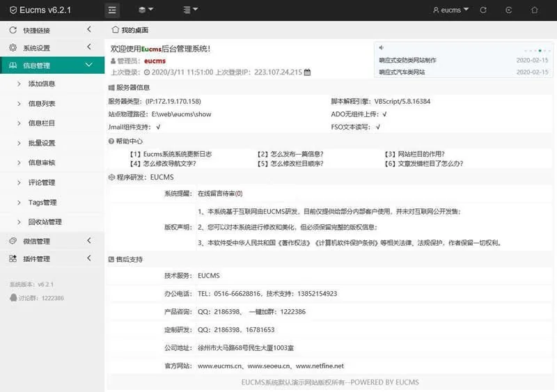Viewport: 557px width, 392px height.
Task: Expand the 系统设置 sidebar section
Action: [x=47, y=48]
